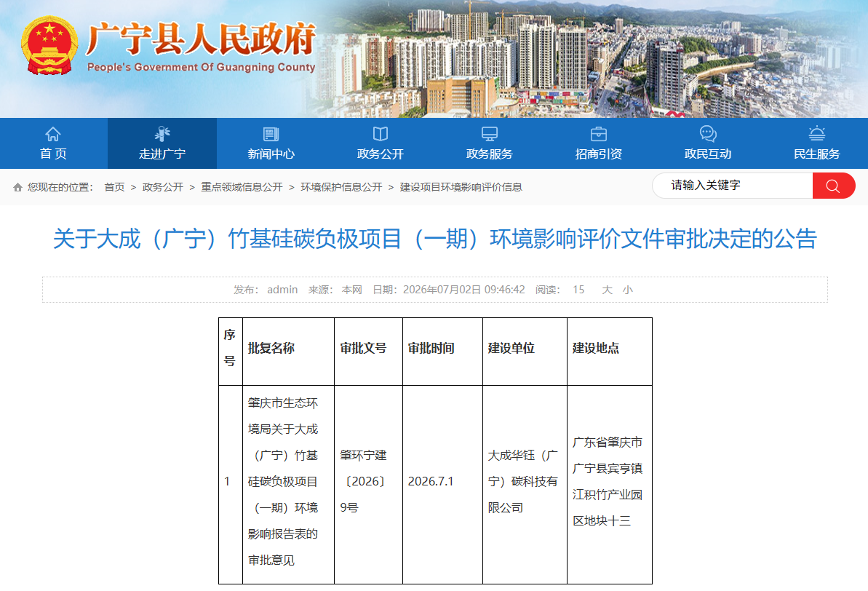Click 政务公开 breadcrumb link

click(x=163, y=187)
